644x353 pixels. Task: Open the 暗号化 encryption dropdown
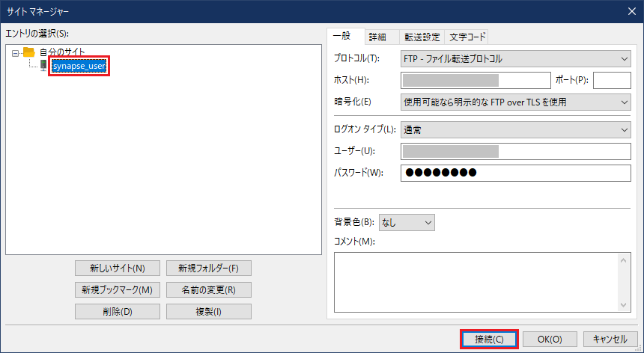516,102
